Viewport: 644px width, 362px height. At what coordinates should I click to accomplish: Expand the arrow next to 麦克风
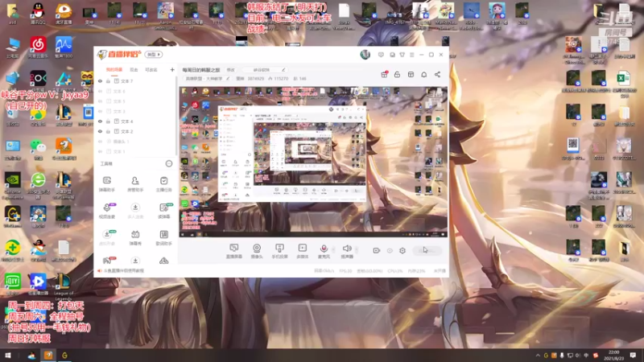[x=333, y=249]
